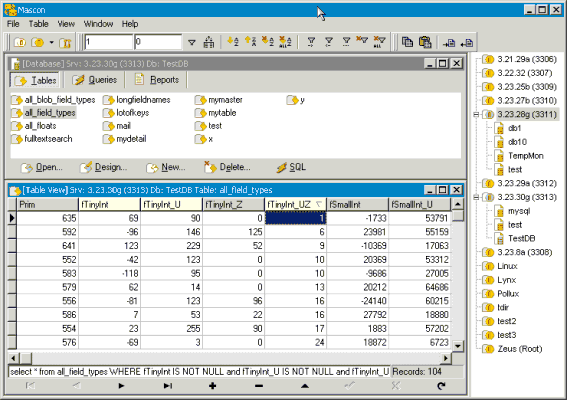Click the third toolbar icon showing a book

[x=65, y=43]
